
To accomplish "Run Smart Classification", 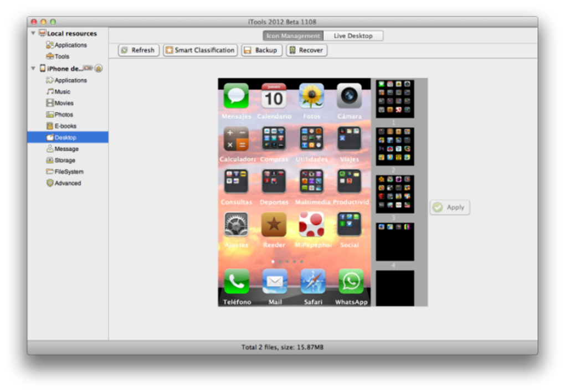I will click(x=201, y=50).
